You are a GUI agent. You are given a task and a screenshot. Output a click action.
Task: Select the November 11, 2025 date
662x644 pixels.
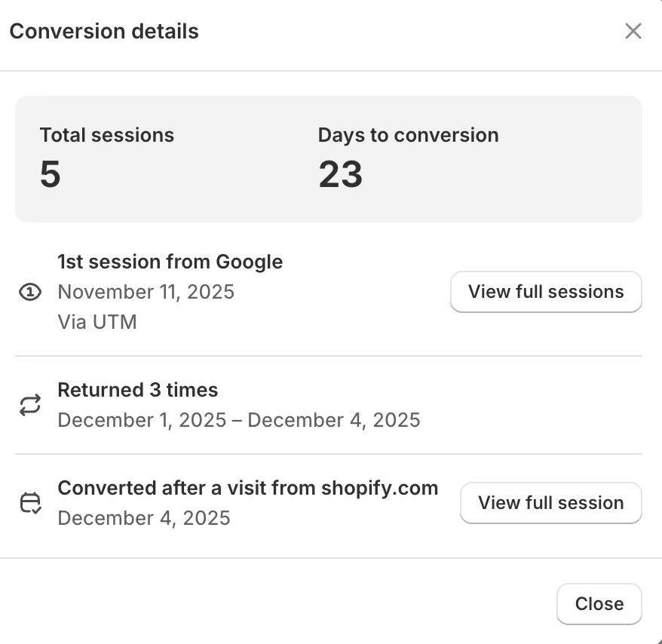(146, 292)
